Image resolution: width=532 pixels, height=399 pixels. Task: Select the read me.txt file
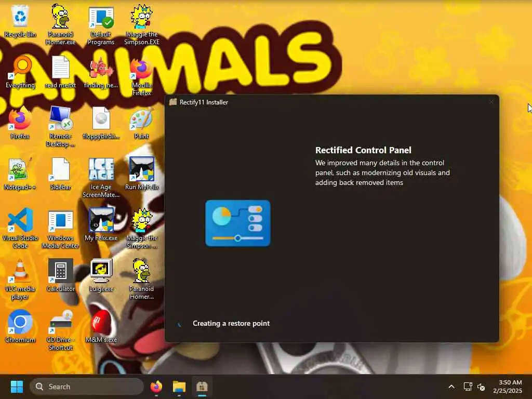coord(60,72)
